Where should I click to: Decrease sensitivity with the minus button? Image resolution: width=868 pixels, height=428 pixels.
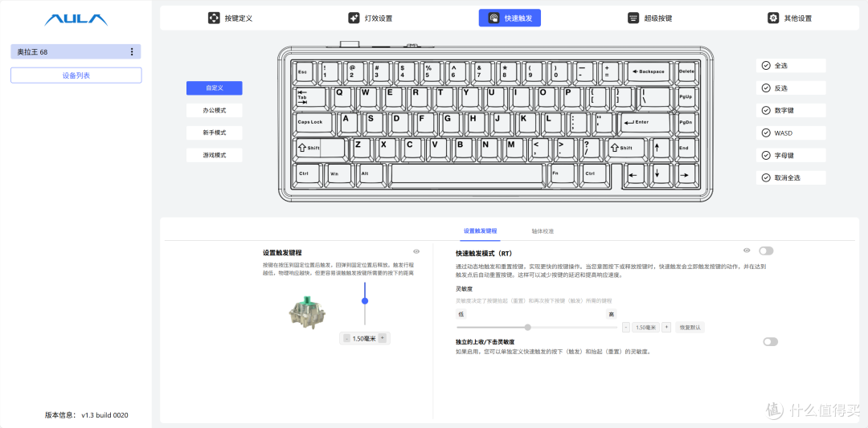(x=626, y=328)
